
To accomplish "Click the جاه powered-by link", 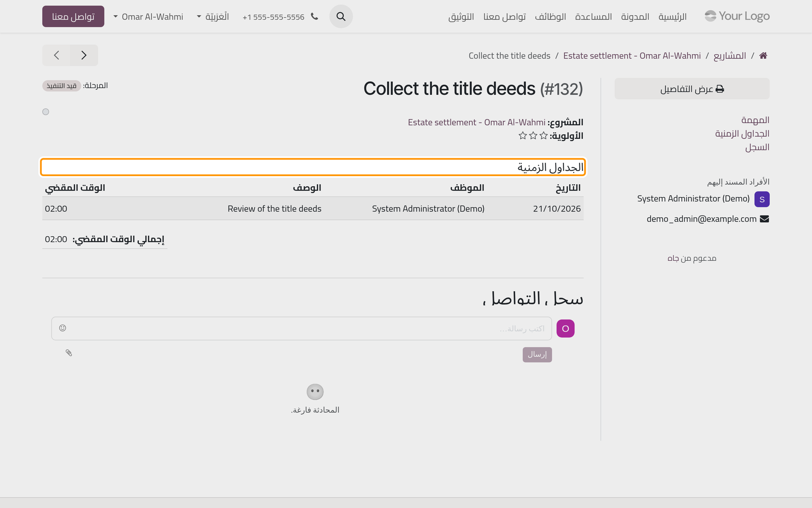I will click(673, 258).
